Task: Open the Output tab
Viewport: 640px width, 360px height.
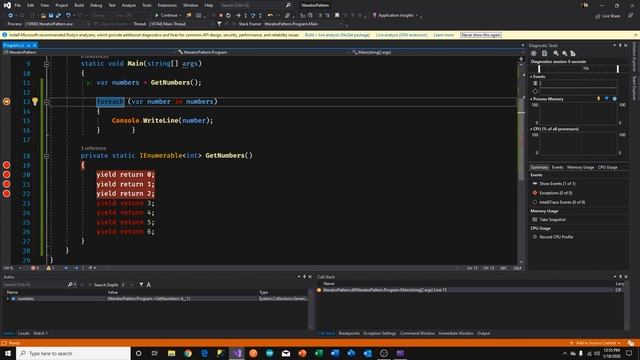Action: 484,333
